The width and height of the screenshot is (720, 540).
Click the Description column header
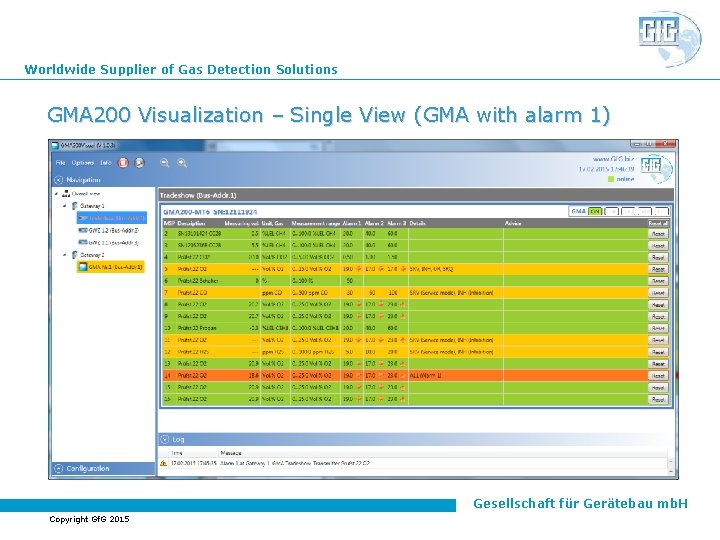[x=191, y=223]
